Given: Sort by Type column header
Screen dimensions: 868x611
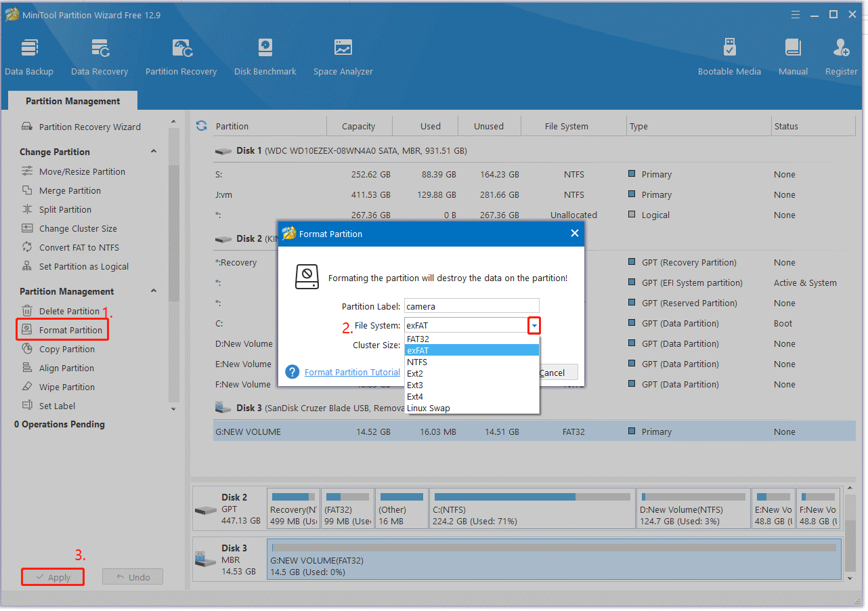Looking at the screenshot, I should click(699, 126).
